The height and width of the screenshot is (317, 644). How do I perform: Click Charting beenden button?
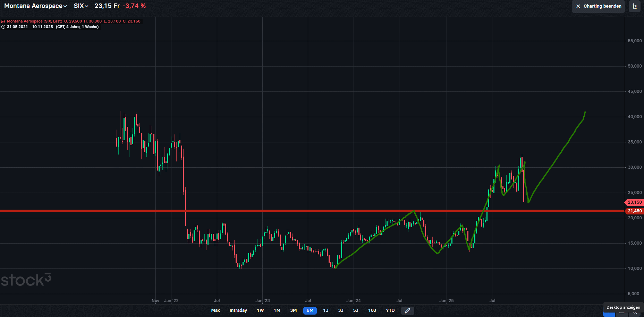(x=598, y=6)
